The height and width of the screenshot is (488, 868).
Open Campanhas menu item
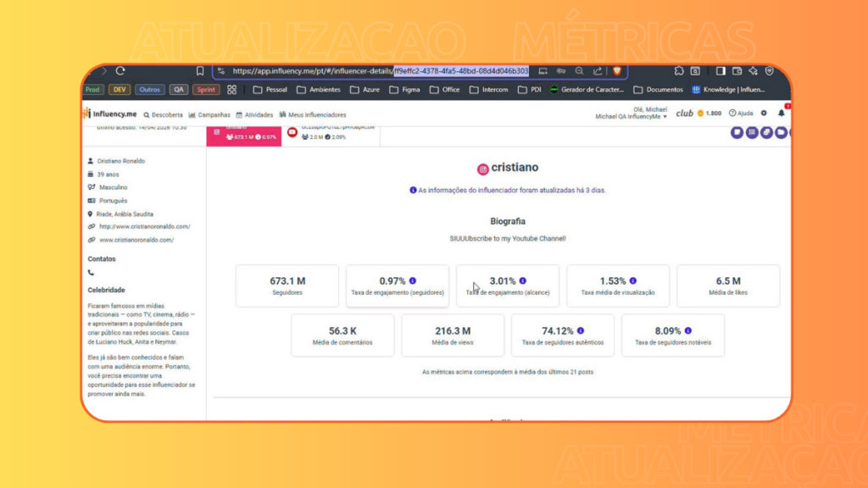click(x=209, y=115)
